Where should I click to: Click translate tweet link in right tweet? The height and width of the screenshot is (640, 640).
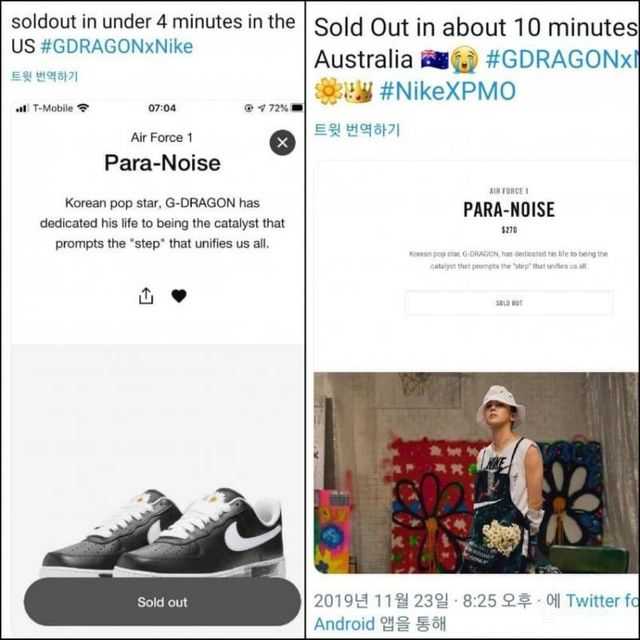coord(357,130)
